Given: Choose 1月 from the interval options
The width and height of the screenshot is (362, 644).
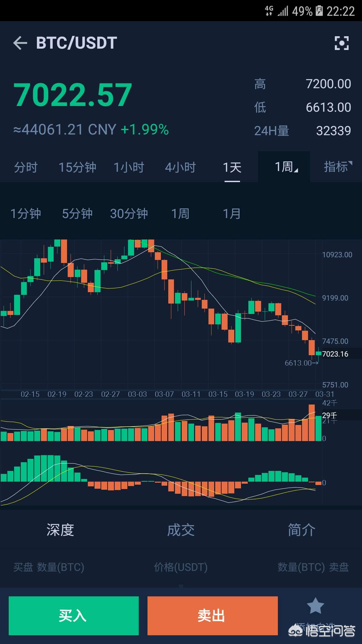Looking at the screenshot, I should pyautogui.click(x=232, y=213).
